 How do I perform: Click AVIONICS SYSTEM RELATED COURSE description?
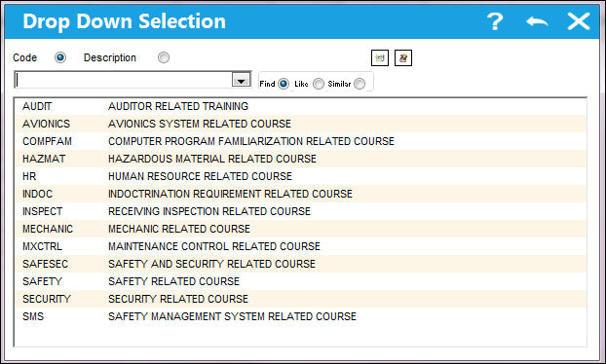pyautogui.click(x=200, y=124)
